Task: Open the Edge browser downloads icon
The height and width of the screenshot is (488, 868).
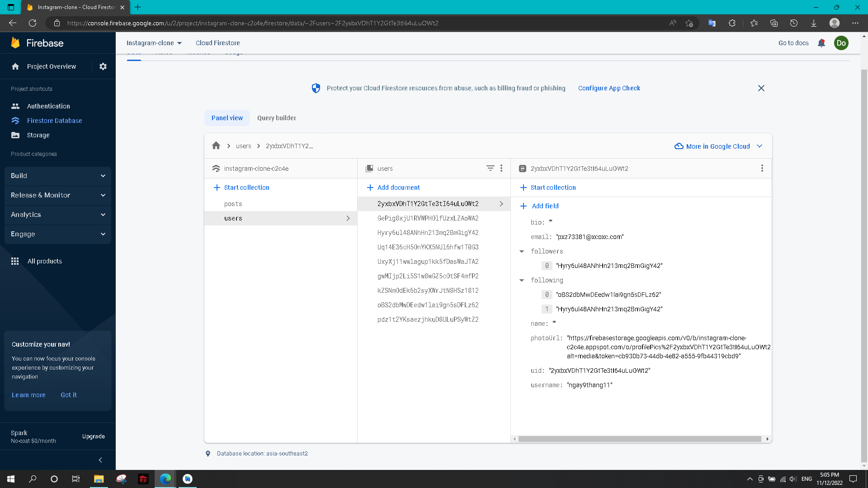Action: point(813,23)
